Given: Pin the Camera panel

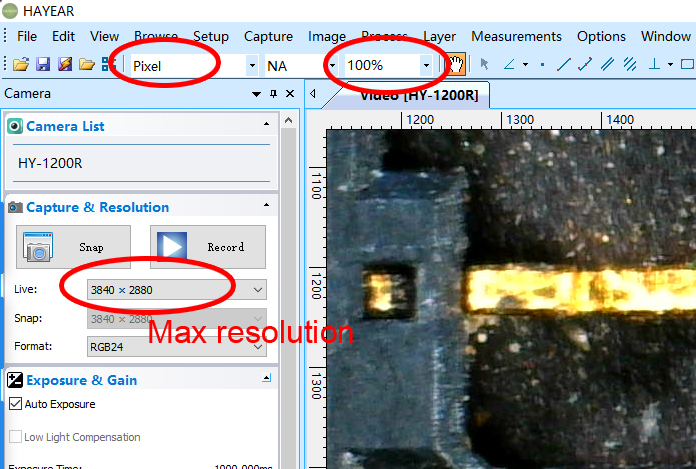Looking at the screenshot, I should pos(273,94).
